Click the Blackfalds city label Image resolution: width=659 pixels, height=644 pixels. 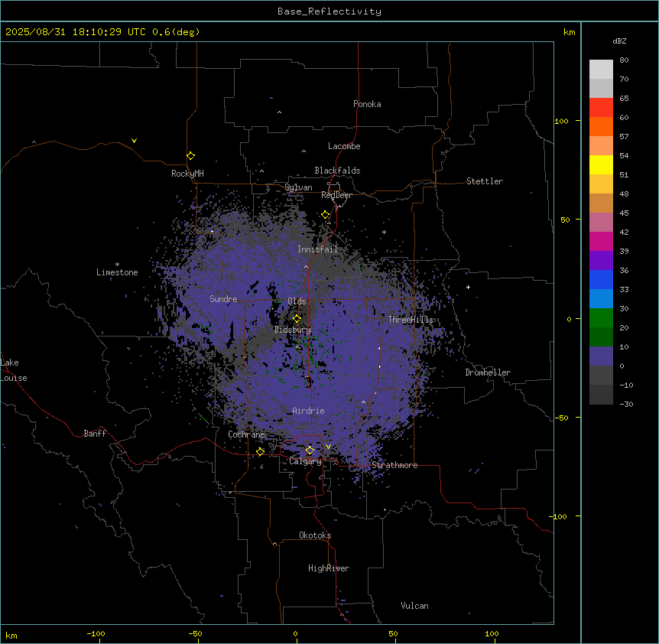tap(337, 171)
